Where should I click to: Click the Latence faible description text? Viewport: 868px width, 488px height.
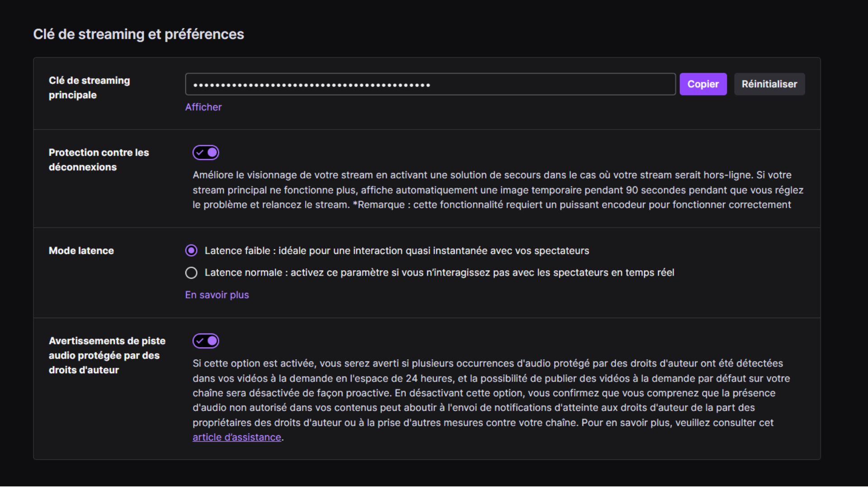(396, 250)
